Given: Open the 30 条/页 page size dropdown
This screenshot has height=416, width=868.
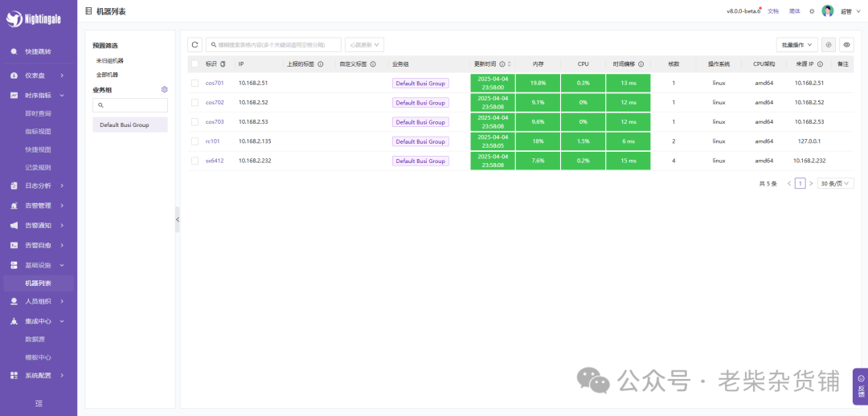Looking at the screenshot, I should [835, 183].
